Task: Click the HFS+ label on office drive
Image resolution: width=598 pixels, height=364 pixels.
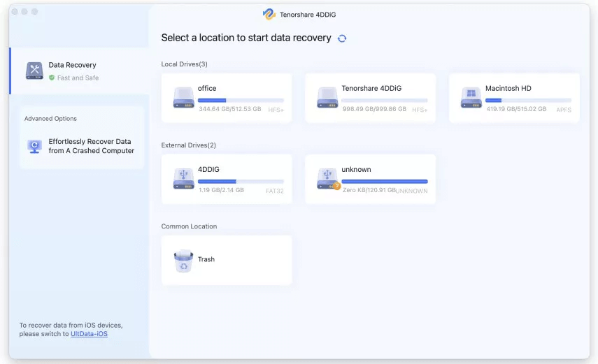Action: pos(276,110)
